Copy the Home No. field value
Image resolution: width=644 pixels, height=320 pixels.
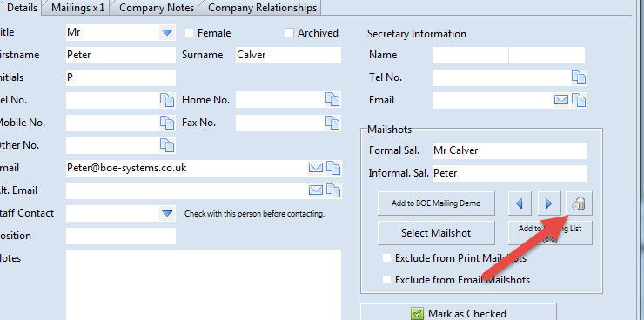pos(332,100)
